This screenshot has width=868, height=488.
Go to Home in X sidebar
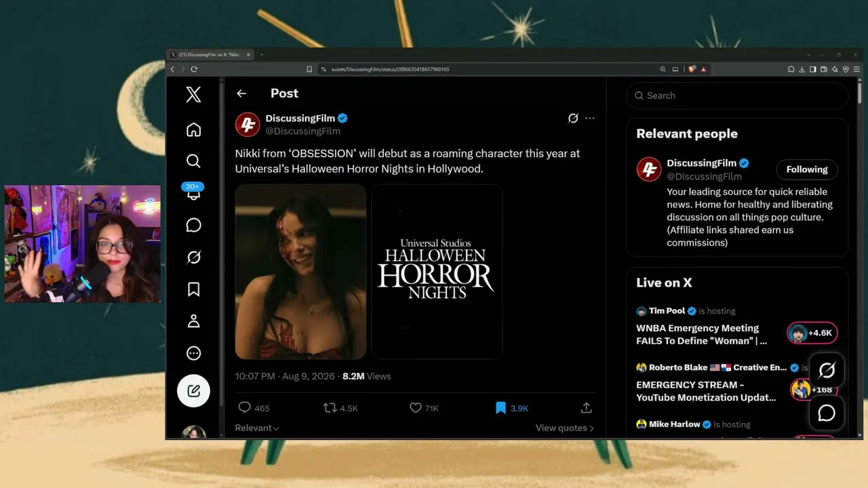click(193, 129)
